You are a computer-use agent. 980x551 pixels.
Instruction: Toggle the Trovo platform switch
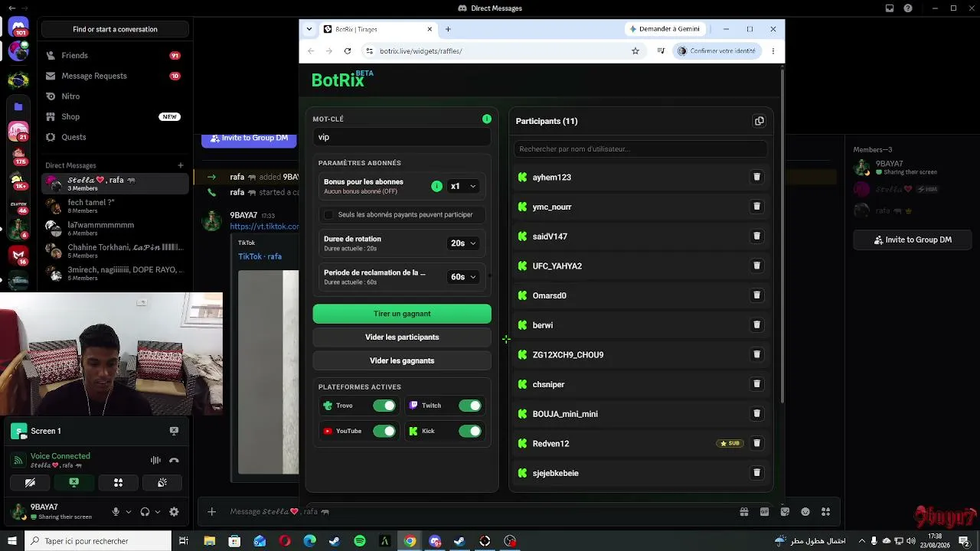tap(384, 406)
